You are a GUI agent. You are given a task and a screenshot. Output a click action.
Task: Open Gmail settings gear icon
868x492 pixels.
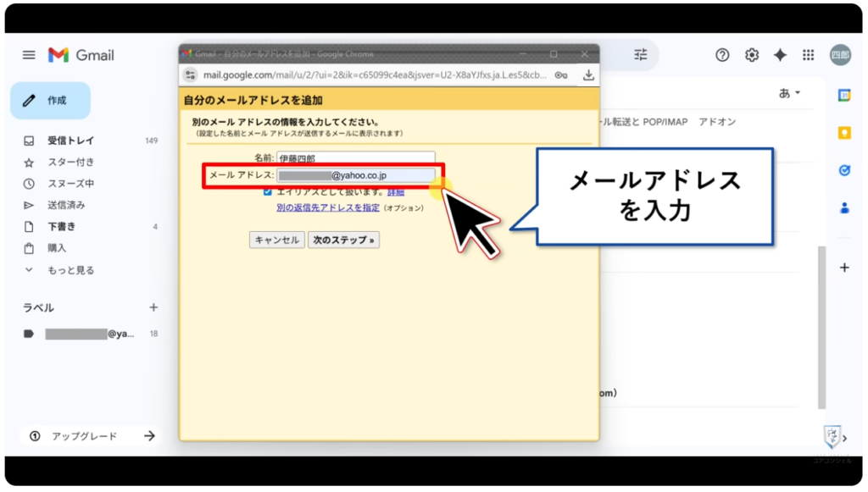751,55
